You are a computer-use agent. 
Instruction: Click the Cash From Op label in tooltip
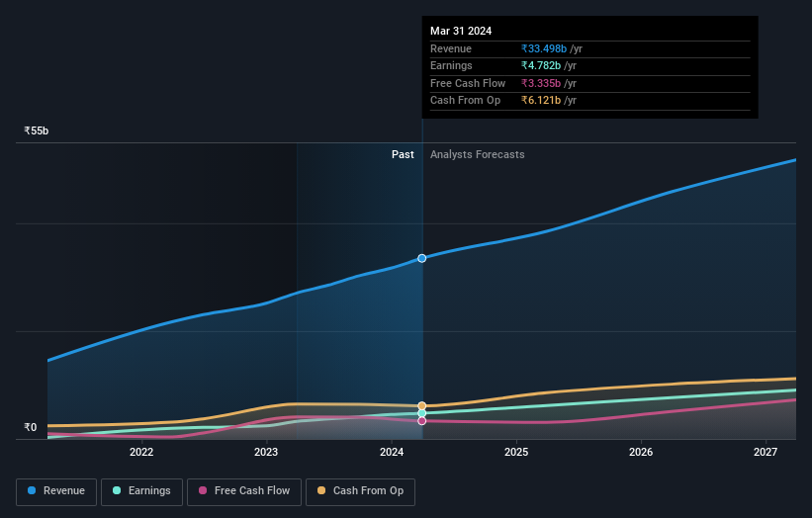point(465,101)
